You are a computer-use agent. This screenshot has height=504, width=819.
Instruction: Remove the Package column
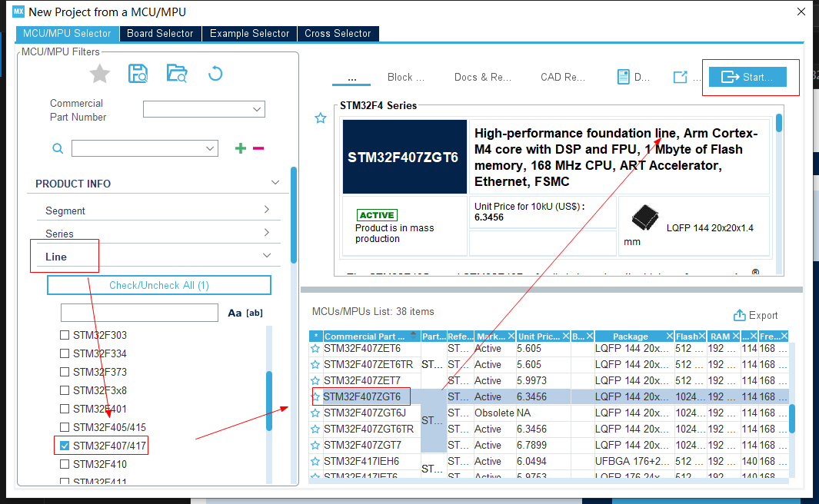click(669, 337)
